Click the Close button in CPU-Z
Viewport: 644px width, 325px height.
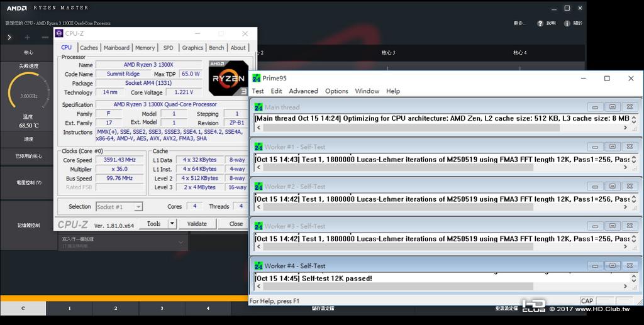(236, 224)
